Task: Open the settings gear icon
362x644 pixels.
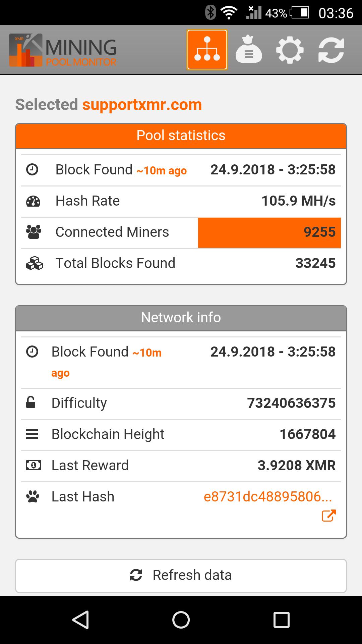Action: tap(290, 50)
